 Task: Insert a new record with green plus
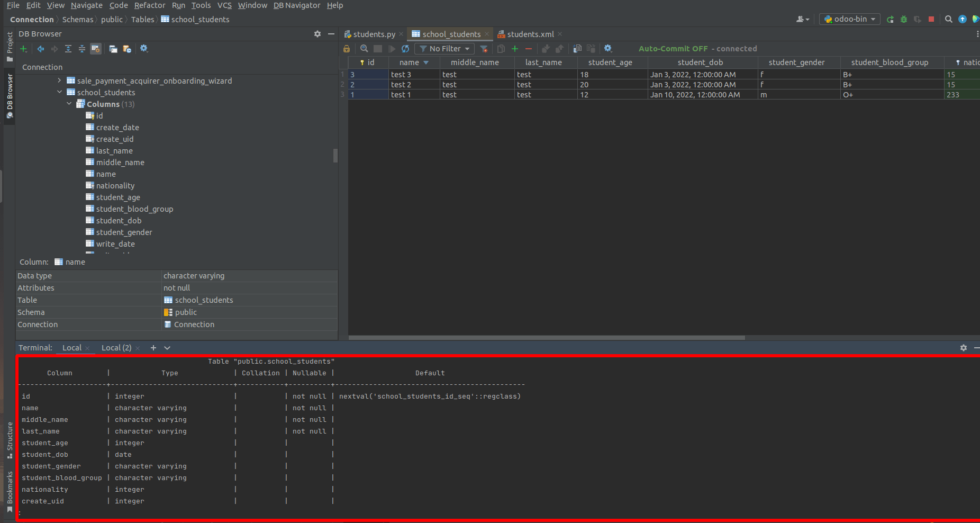coord(515,49)
